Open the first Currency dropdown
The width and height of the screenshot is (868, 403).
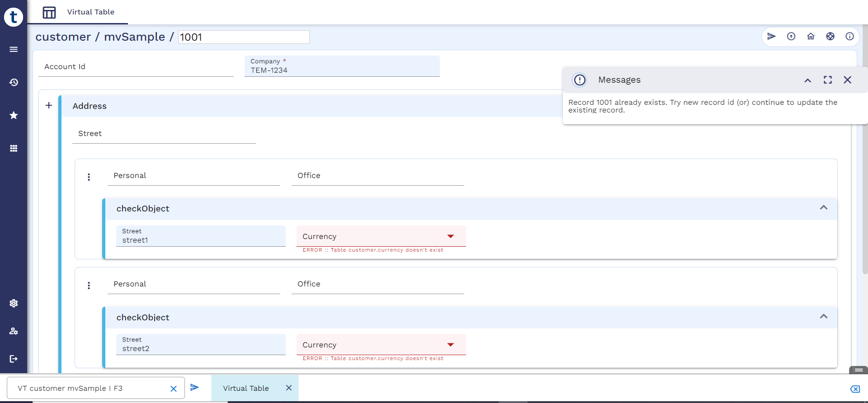(x=450, y=236)
